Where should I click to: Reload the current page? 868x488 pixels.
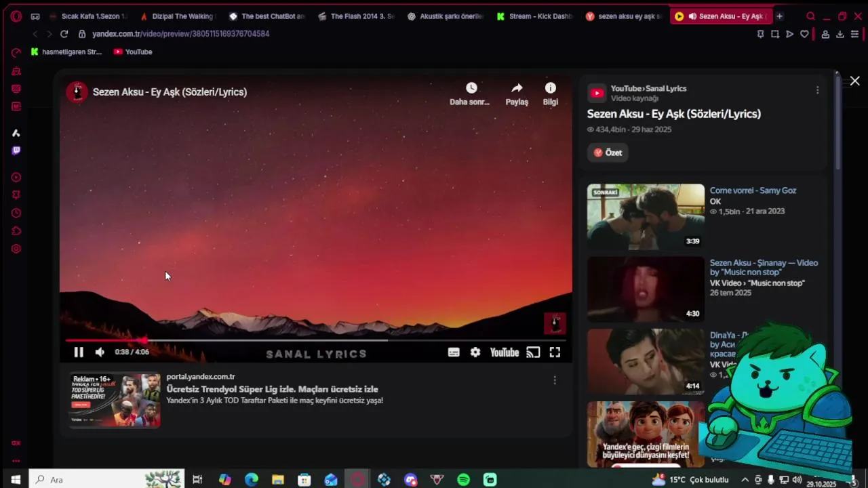(64, 34)
